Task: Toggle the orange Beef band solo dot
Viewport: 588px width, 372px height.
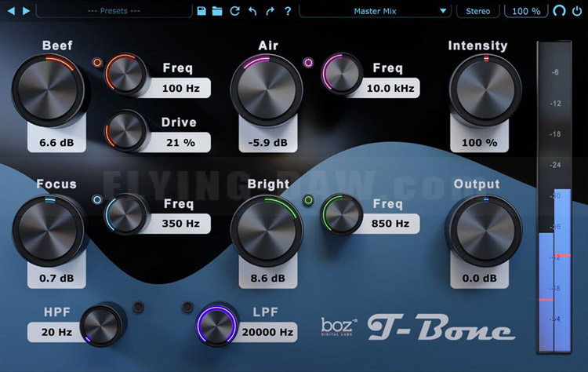Action: 97,62
